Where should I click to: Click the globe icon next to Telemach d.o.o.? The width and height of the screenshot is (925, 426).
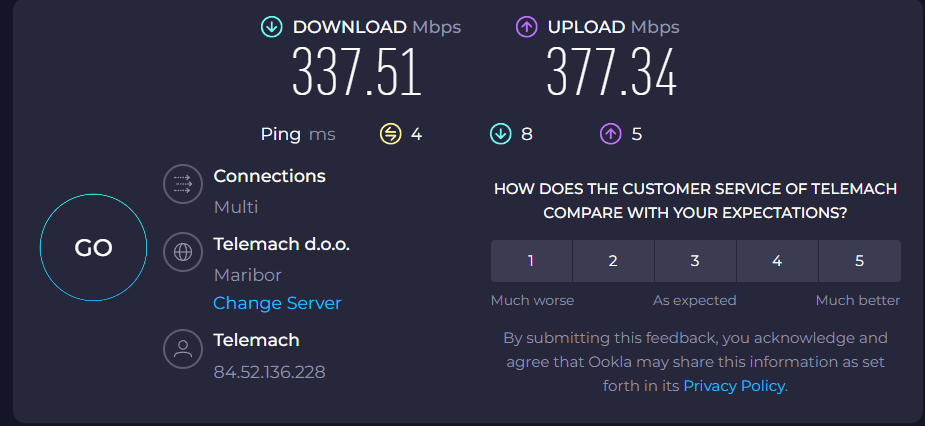click(x=183, y=252)
